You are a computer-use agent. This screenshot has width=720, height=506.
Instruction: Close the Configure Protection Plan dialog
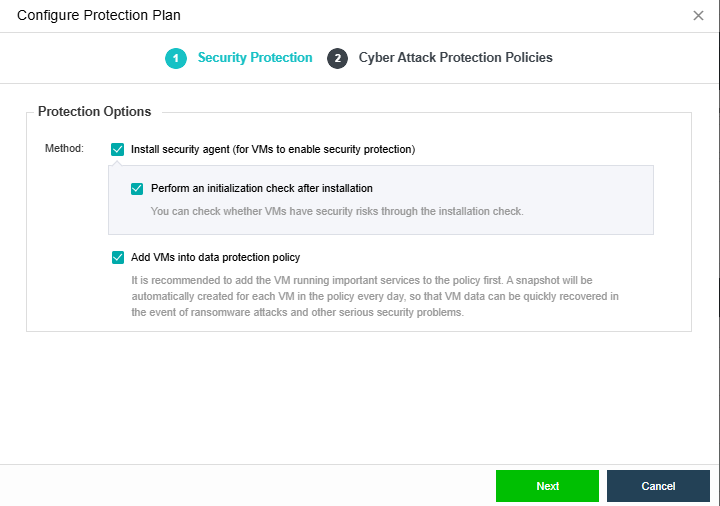698,16
